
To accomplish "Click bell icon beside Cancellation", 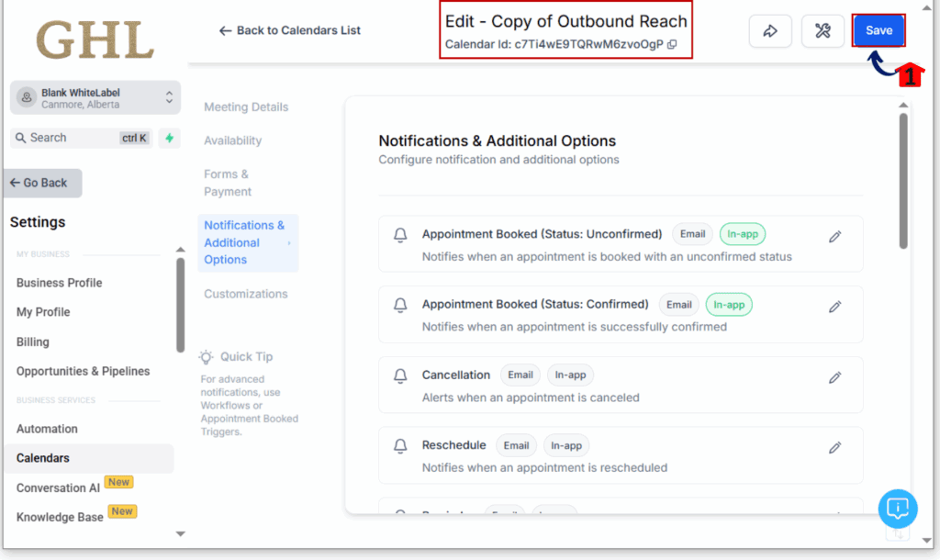I will pos(400,375).
